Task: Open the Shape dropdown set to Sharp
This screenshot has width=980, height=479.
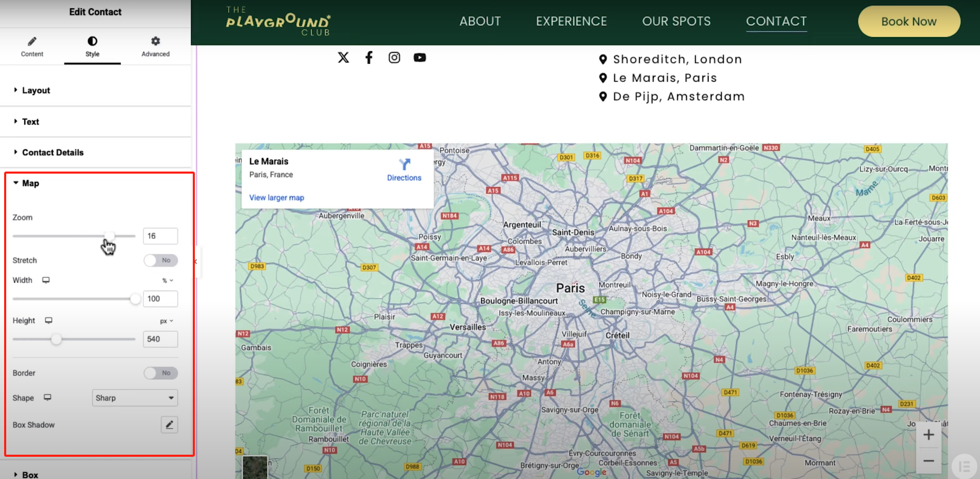Action: pos(134,398)
